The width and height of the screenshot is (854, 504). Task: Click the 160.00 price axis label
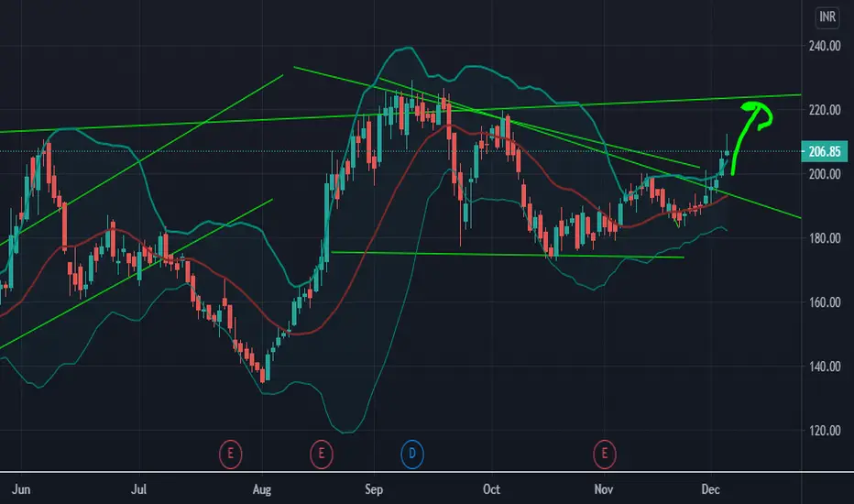(825, 302)
